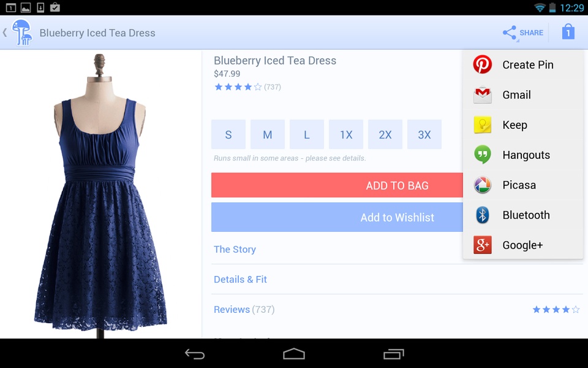Tap the Android back navigation button
The image size is (588, 368).
[x=195, y=354]
